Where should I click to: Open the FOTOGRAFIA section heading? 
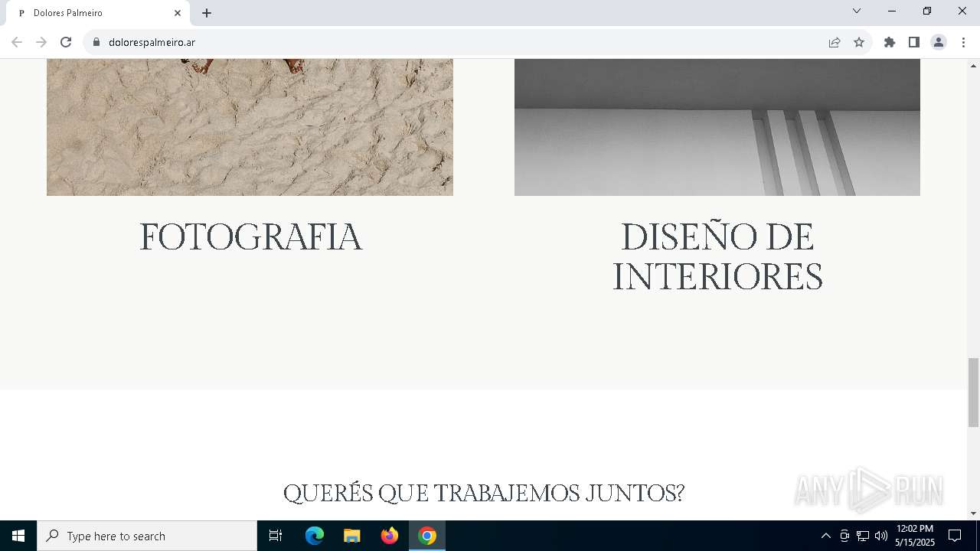click(250, 236)
